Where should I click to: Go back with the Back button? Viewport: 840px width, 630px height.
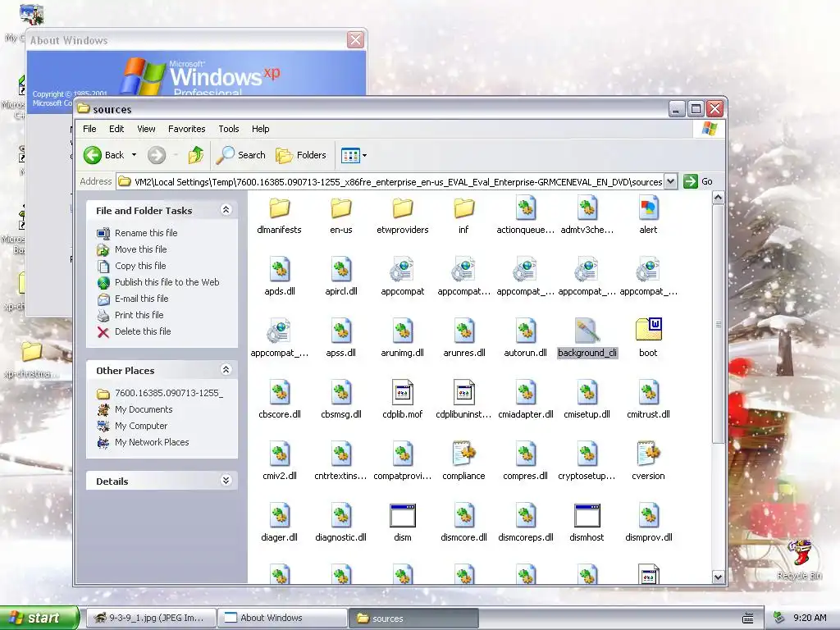pos(104,155)
